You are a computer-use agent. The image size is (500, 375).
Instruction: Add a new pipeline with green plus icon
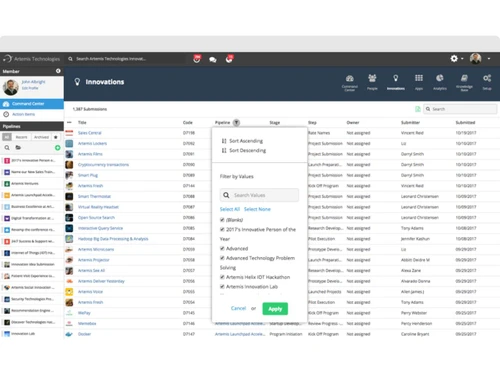tap(58, 148)
